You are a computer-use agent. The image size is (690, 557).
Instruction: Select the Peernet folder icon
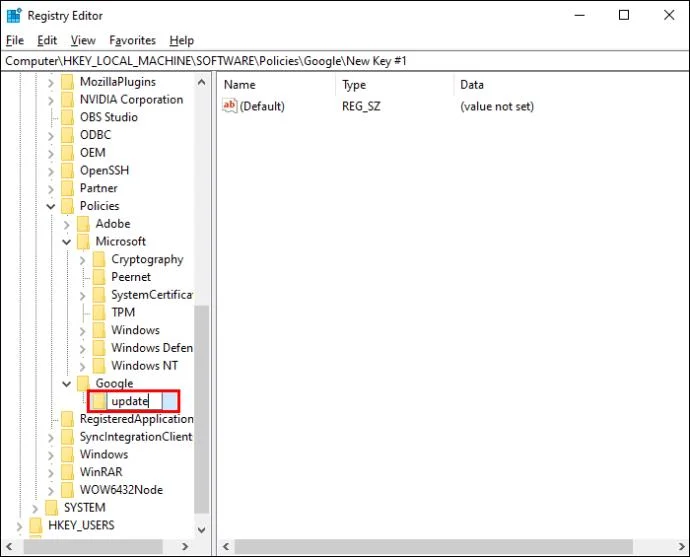pyautogui.click(x=99, y=277)
